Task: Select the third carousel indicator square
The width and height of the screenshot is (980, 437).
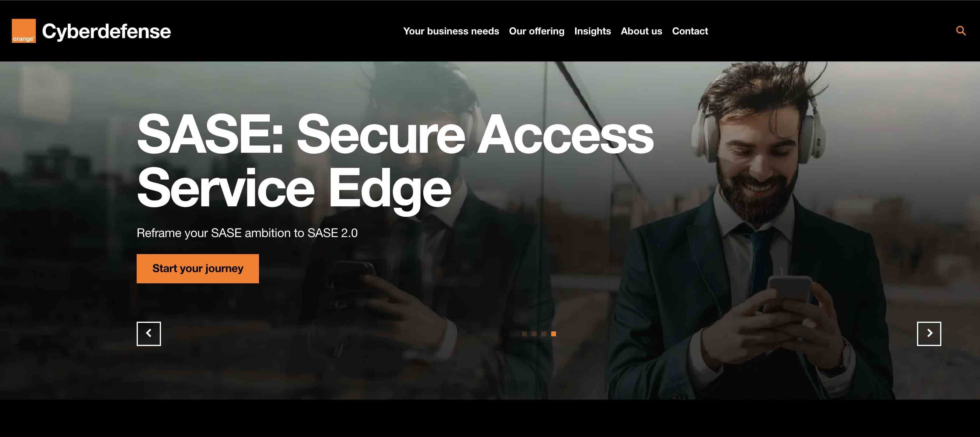Action: click(x=544, y=334)
